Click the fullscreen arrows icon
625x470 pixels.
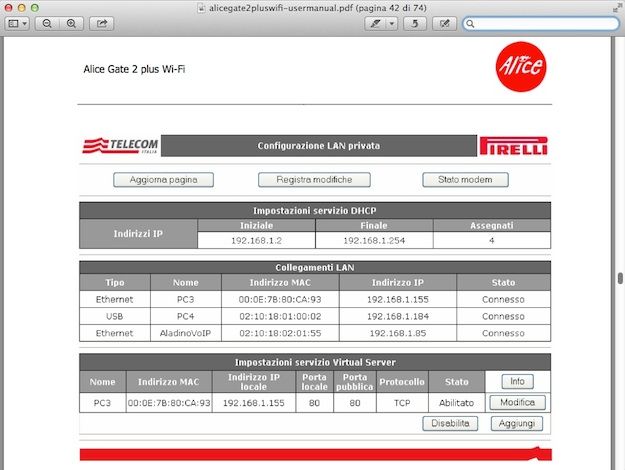(x=618, y=8)
